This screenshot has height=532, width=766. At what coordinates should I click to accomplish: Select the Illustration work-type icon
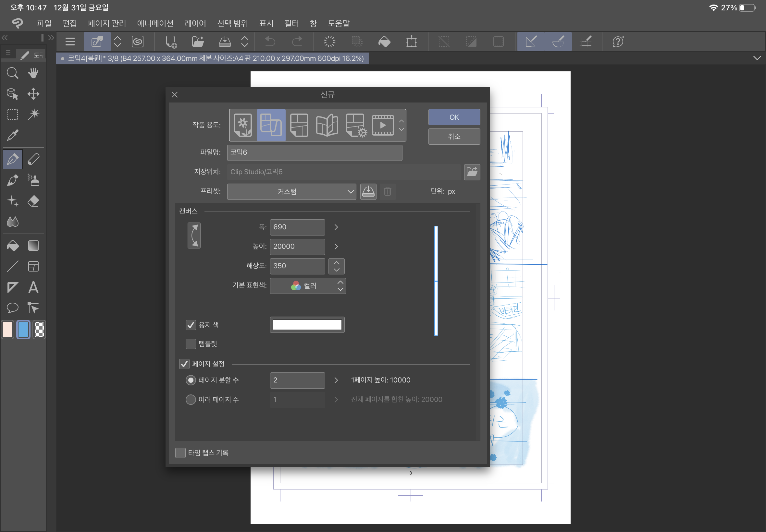(x=243, y=125)
